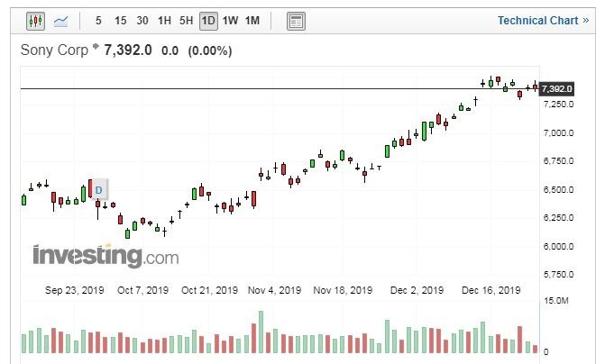
Task: Select the 5 minute interval
Action: click(x=98, y=21)
